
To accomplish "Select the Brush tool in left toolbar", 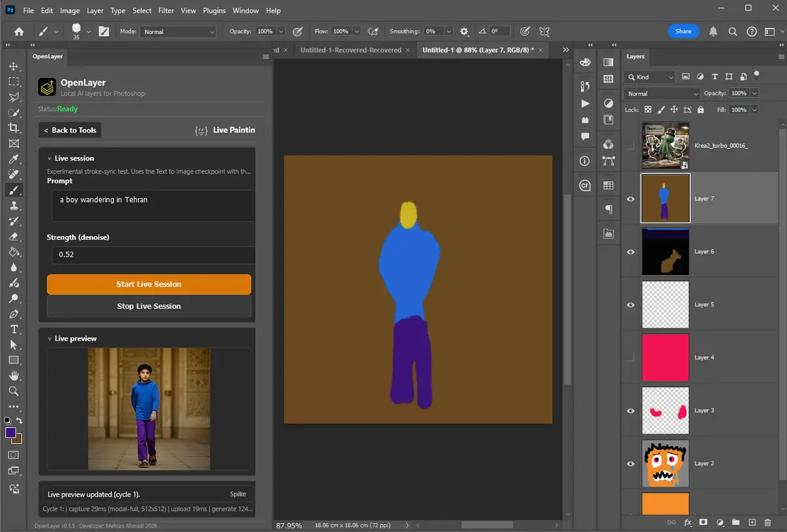I will (x=14, y=190).
